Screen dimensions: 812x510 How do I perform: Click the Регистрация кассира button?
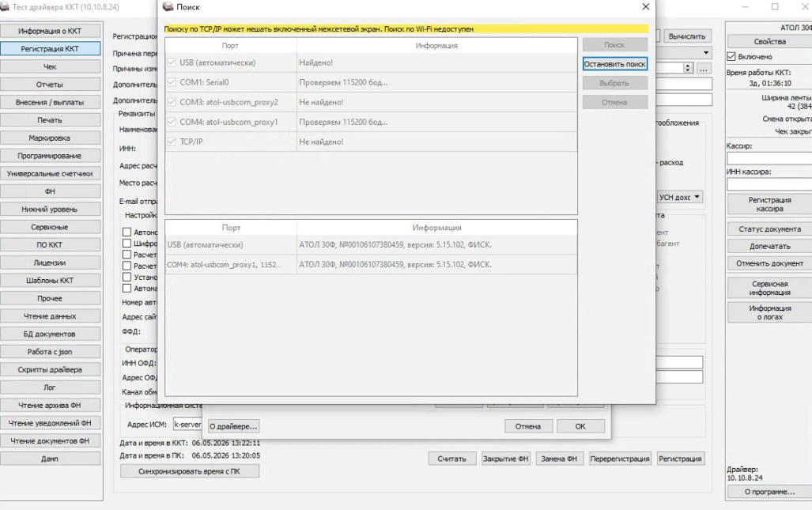(769, 205)
